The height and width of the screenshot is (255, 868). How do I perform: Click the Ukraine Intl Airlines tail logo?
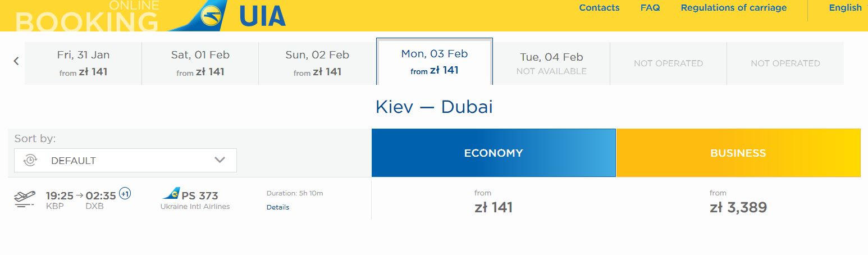(171, 194)
